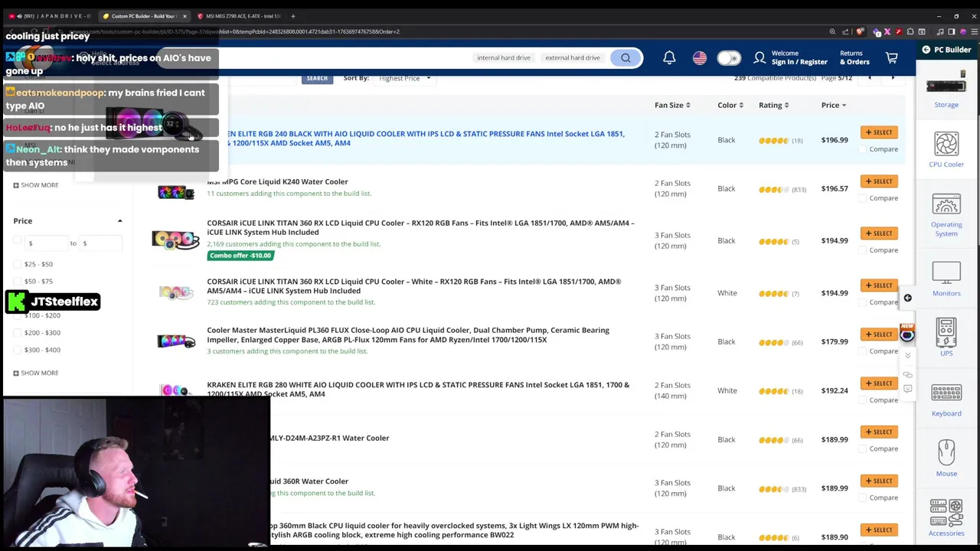Close the Custom PC Builder browser tab
Viewport: 980px width, 551px height.
tap(185, 16)
